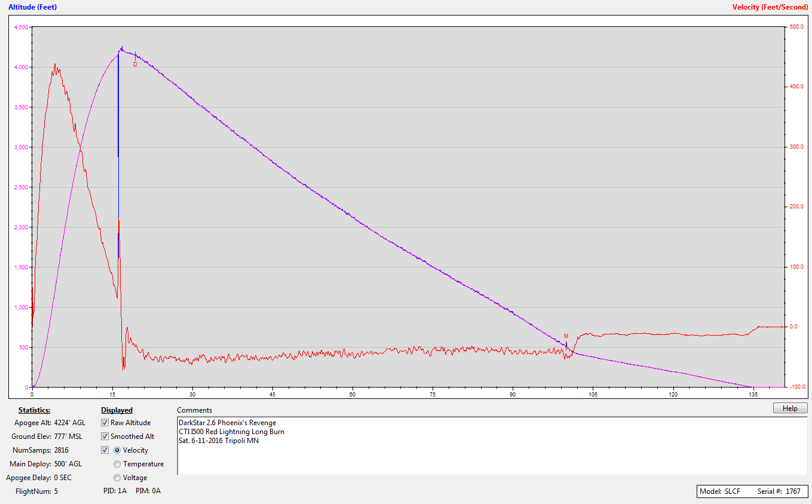Click the Statistics heading
Viewport: 812px width, 504px height.
click(34, 410)
